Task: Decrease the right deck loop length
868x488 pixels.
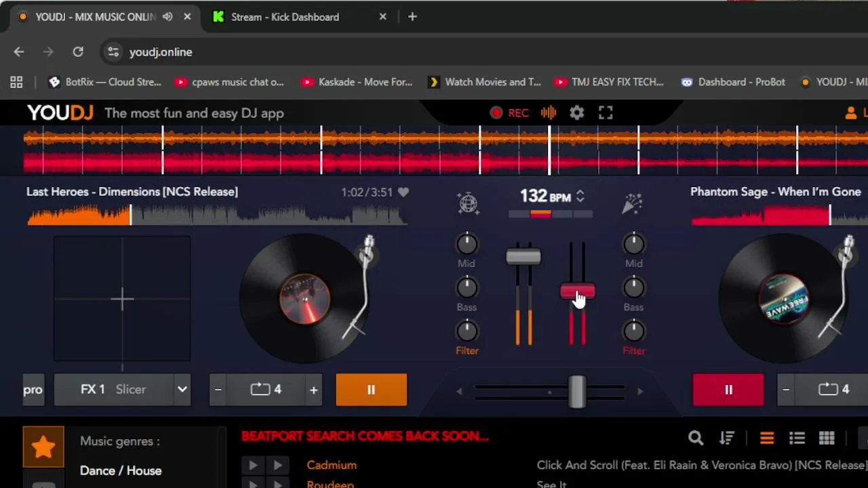Action: coord(786,390)
